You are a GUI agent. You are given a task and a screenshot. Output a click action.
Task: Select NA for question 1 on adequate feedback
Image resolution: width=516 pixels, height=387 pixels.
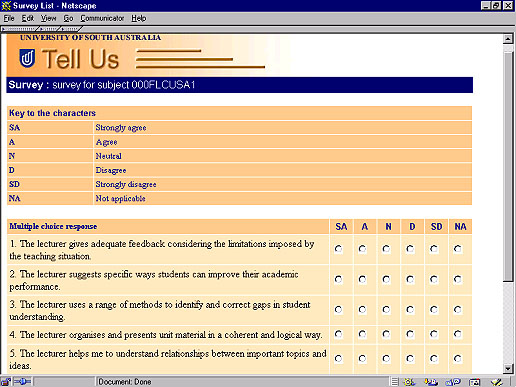[x=458, y=249]
